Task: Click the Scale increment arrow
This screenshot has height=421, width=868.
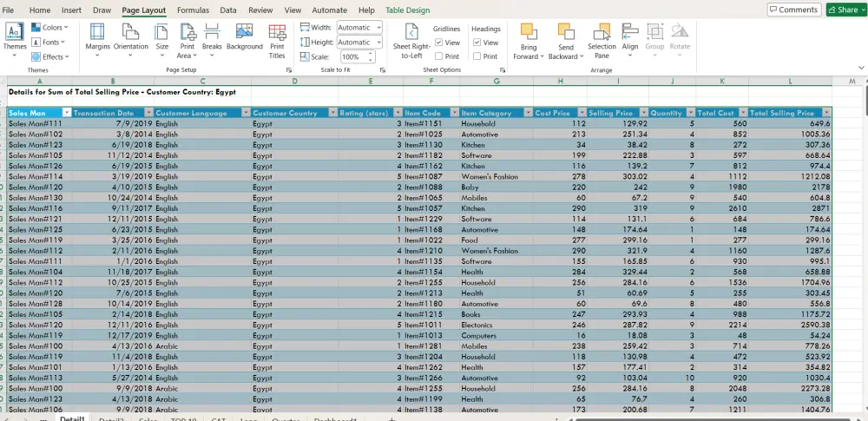Action: (371, 54)
